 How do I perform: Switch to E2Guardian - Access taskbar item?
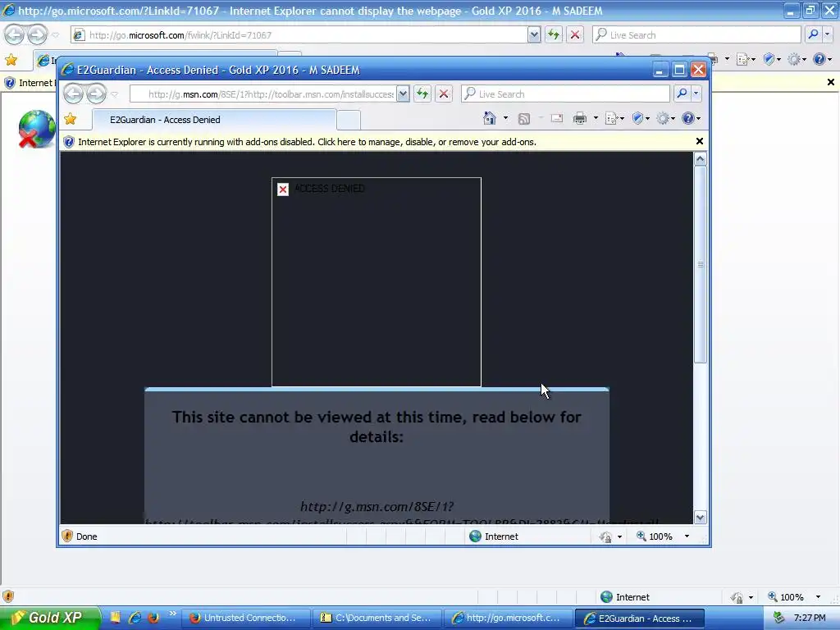point(640,618)
